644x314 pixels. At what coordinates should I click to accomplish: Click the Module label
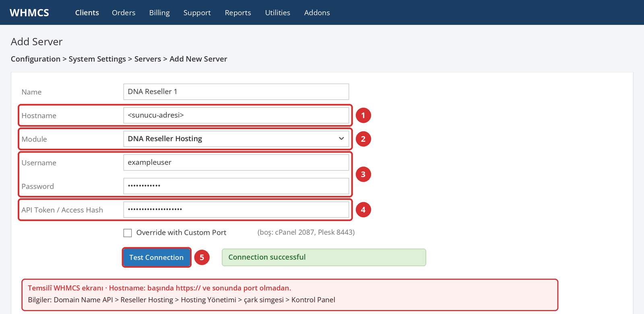coord(34,139)
